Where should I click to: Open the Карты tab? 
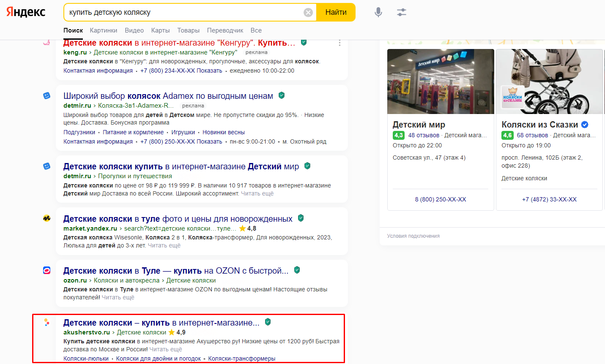pyautogui.click(x=161, y=30)
